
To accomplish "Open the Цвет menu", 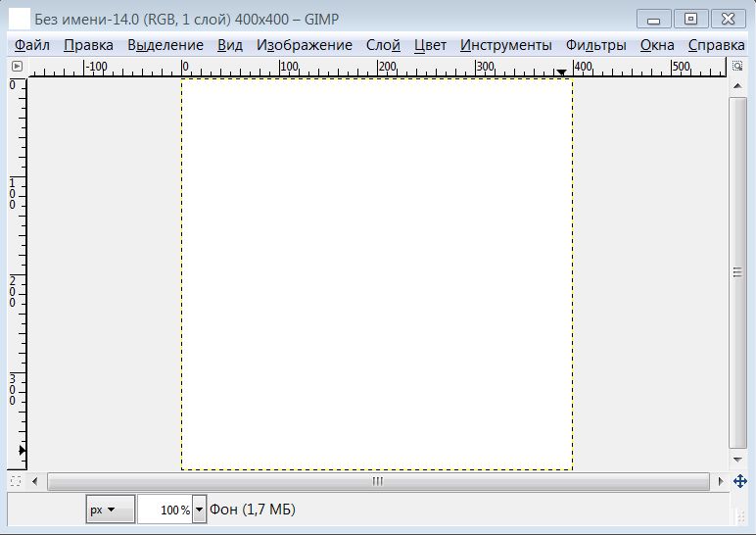I will [430, 45].
